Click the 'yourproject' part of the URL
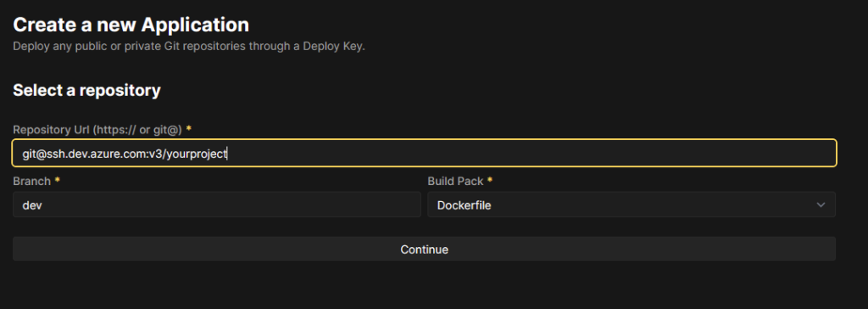This screenshot has width=868, height=309. [200, 154]
